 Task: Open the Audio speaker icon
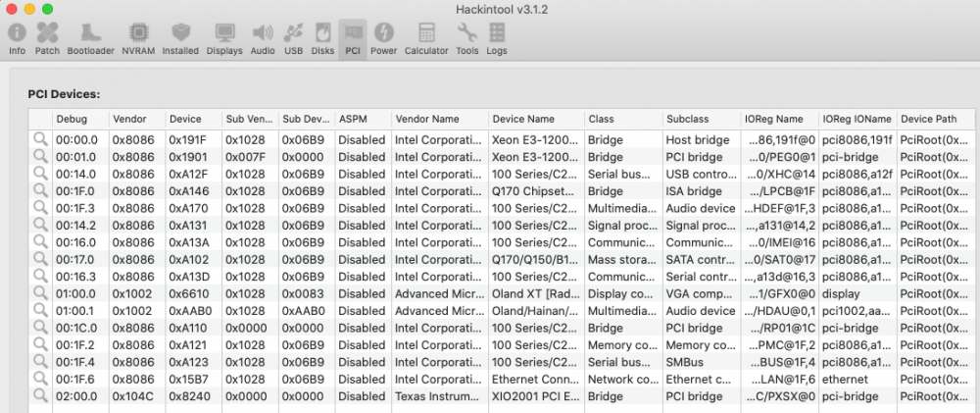pyautogui.click(x=263, y=38)
